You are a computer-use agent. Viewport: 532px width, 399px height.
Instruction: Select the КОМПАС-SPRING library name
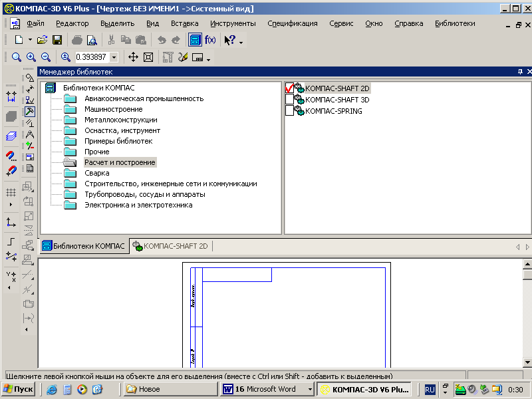pos(334,111)
